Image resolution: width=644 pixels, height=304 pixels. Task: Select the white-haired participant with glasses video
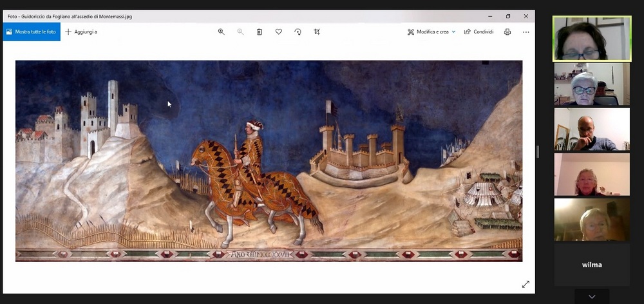pyautogui.click(x=592, y=84)
